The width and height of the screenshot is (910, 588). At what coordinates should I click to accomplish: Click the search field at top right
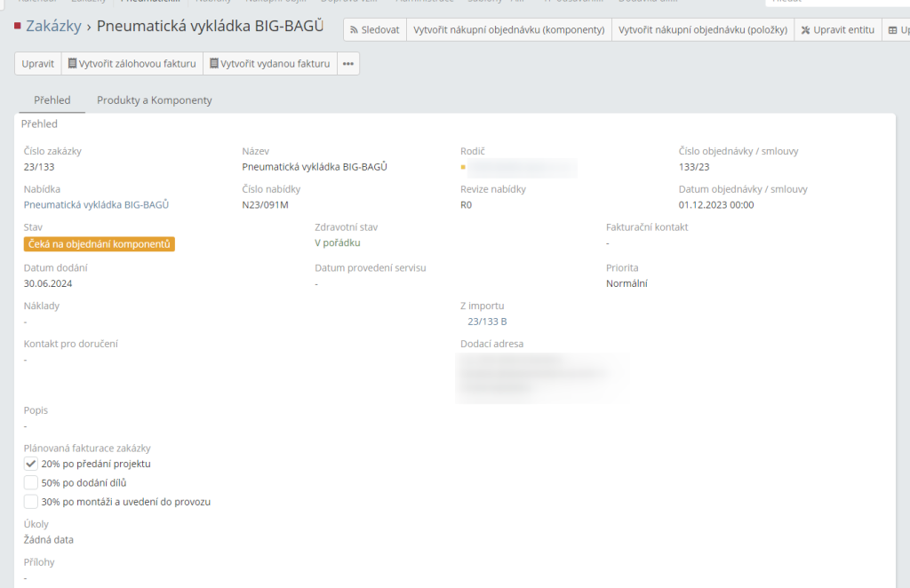(835, 3)
